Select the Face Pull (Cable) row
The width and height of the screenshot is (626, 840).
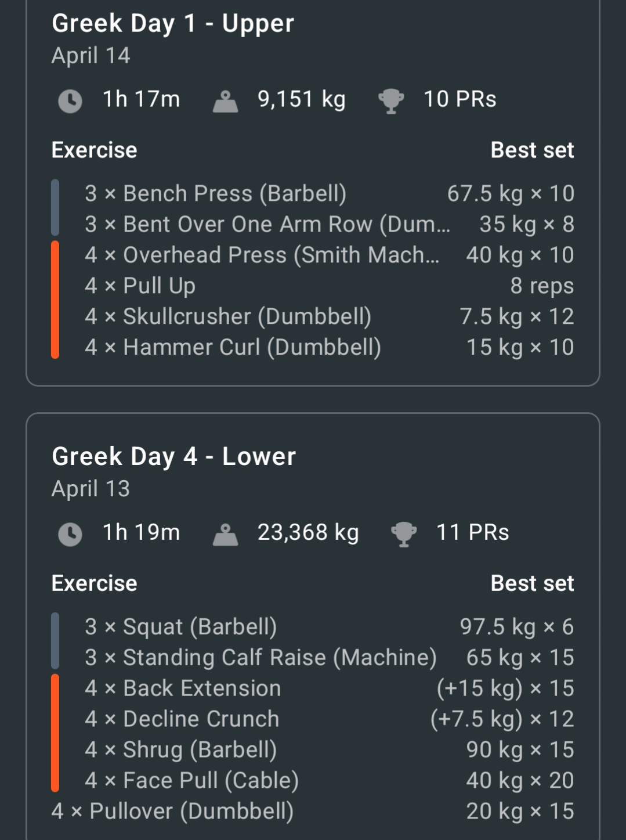[x=329, y=780]
